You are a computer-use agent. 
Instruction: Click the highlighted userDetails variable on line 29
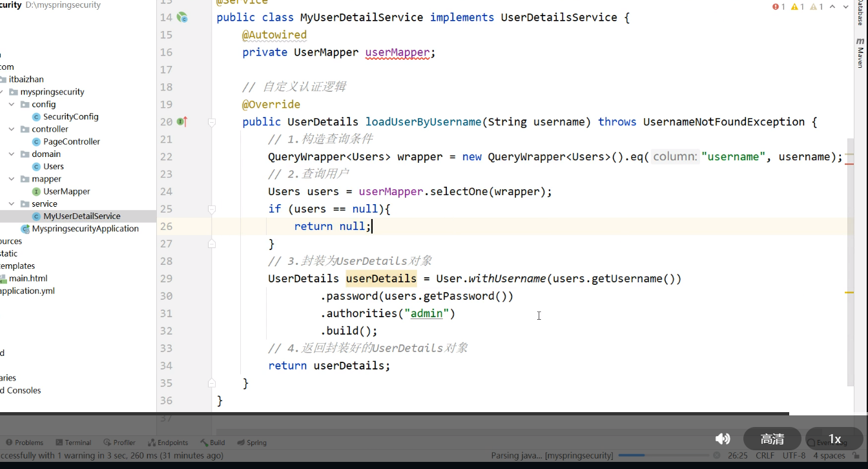(381, 278)
